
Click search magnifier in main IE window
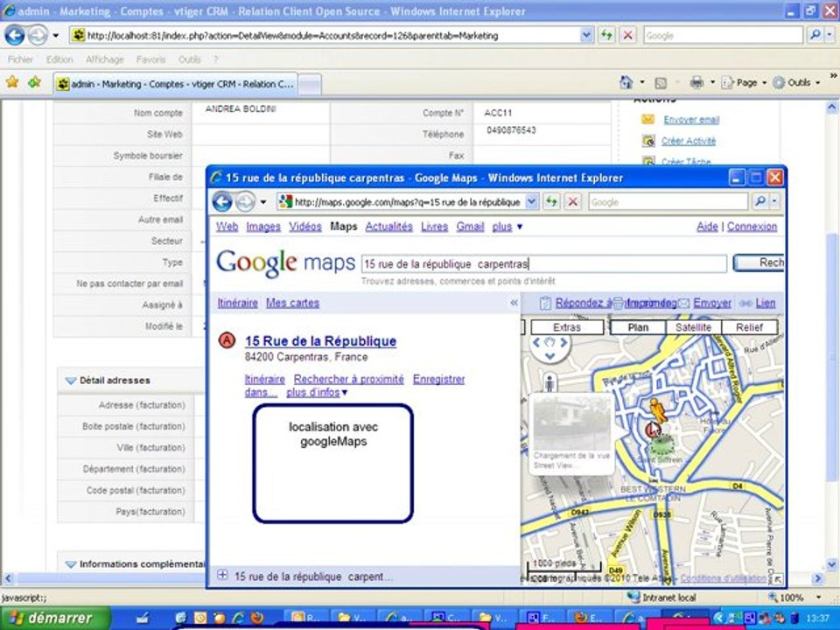coord(815,35)
